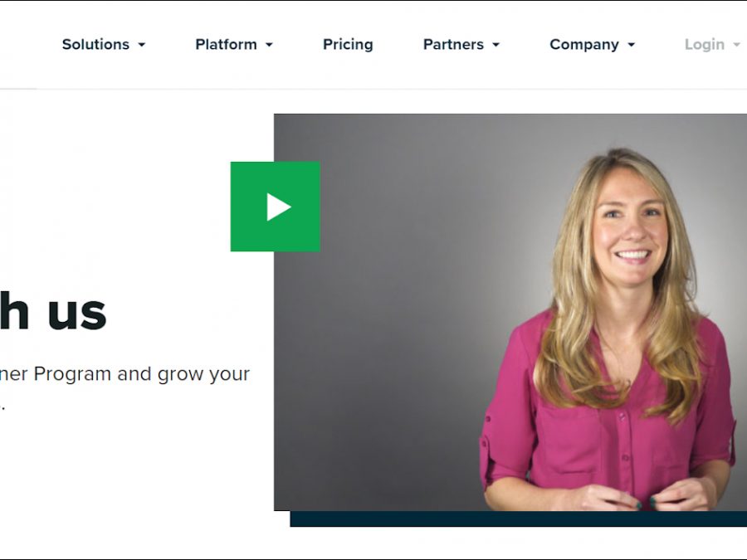Image resolution: width=747 pixels, height=560 pixels.
Task: Expand the Partners dropdown arrow
Action: (496, 45)
